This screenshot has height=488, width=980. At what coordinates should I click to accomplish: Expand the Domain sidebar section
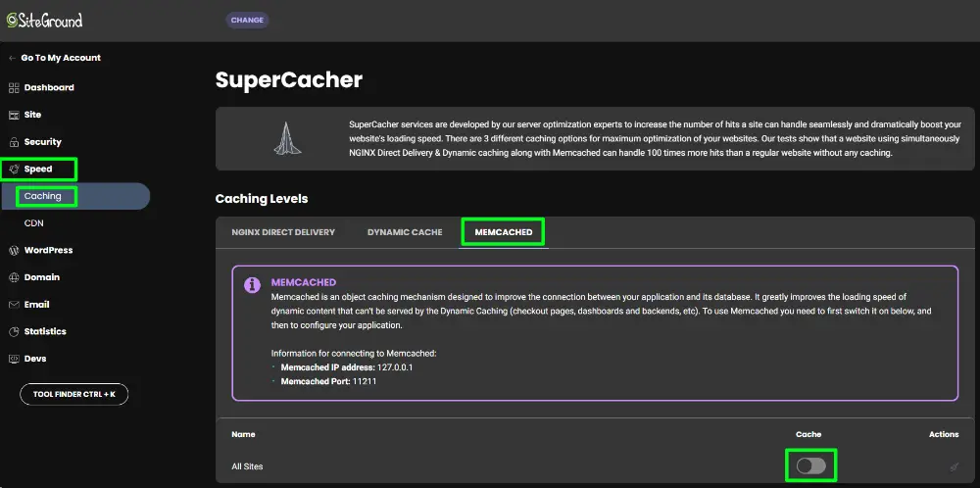click(41, 277)
